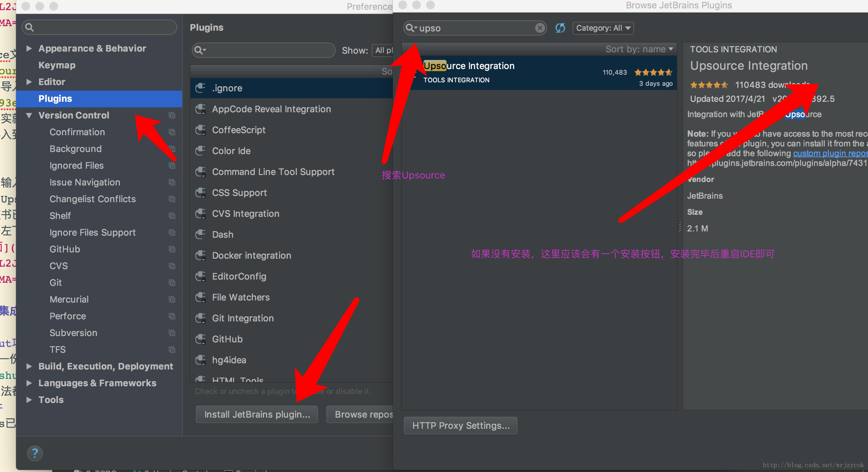Viewport: 868px width, 472px height.
Task: Open Perforce settings page
Action: pos(68,316)
